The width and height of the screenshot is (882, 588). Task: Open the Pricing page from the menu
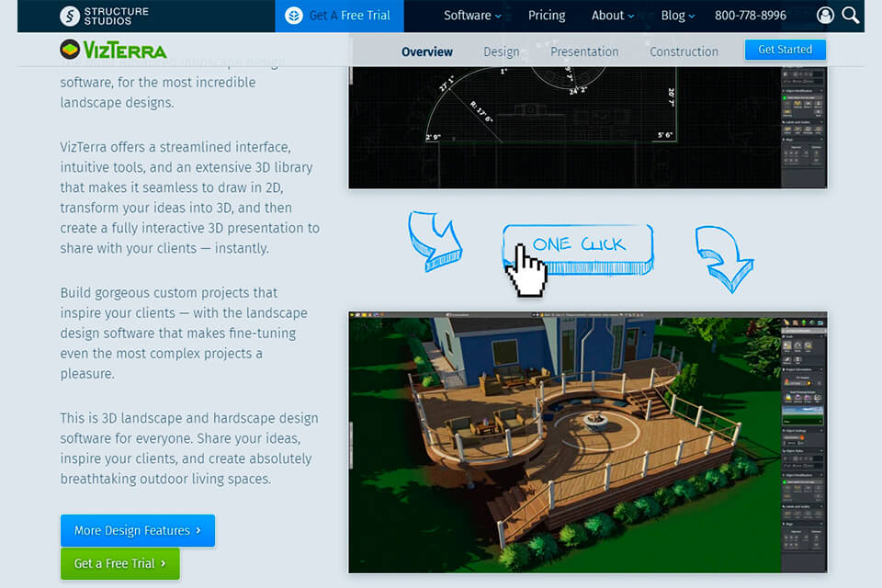coord(547,15)
